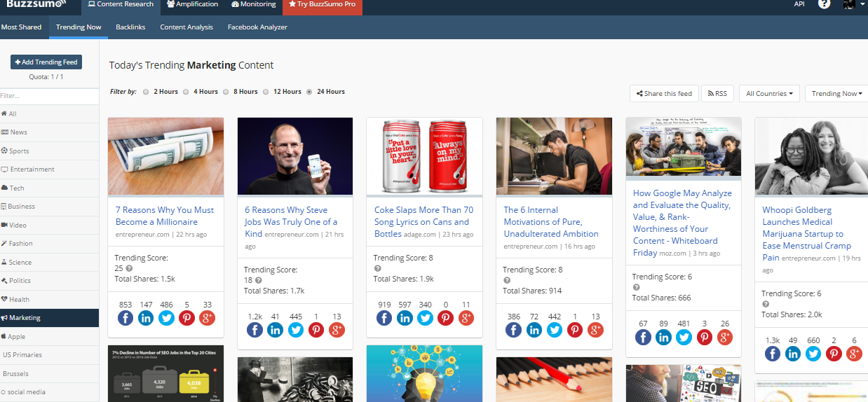Pin the Millionaire article on Pinterest
868x402 pixels.
click(187, 318)
